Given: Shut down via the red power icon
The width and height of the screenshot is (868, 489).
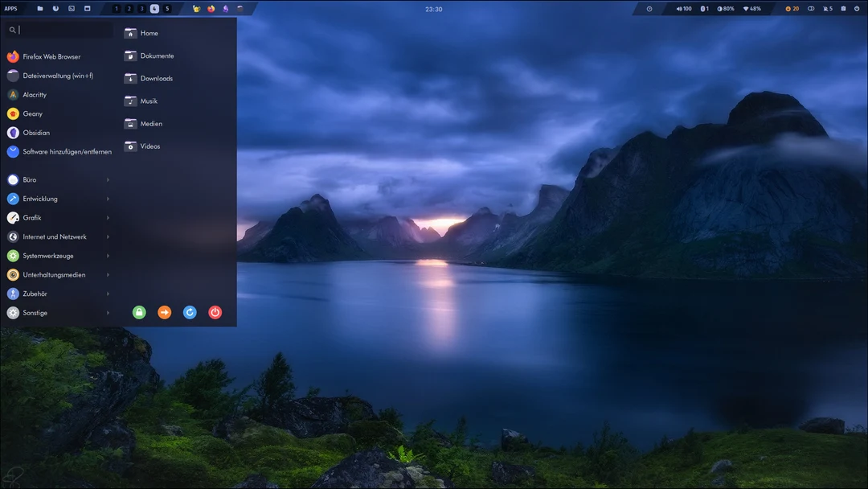Looking at the screenshot, I should point(215,311).
